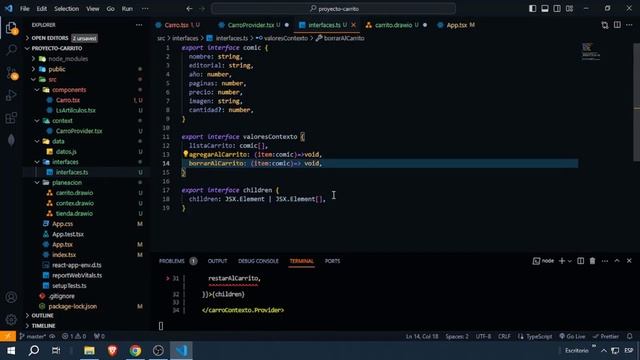Split the terminal panel
Screen dimensions: 640x360
click(580, 261)
